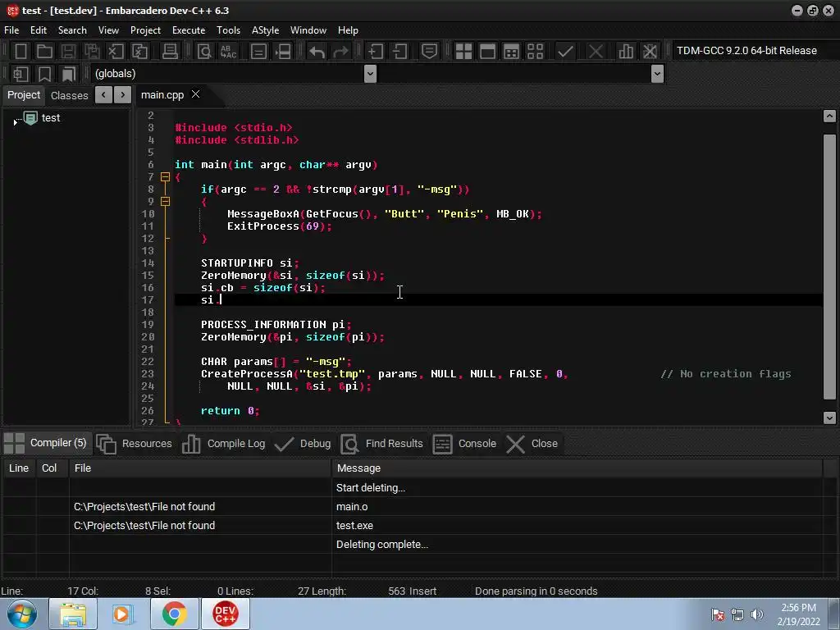Click the Undo arrow icon
This screenshot has width=840, height=630.
click(317, 51)
